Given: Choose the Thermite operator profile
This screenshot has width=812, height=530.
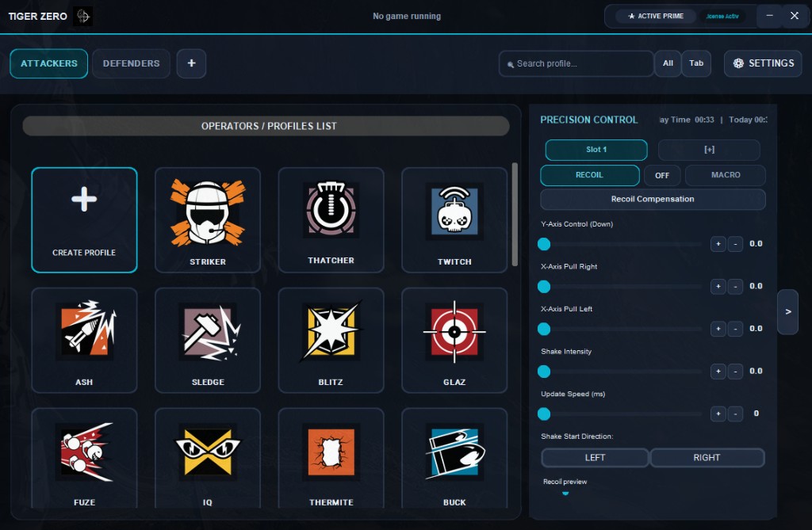Looking at the screenshot, I should pos(331,458).
